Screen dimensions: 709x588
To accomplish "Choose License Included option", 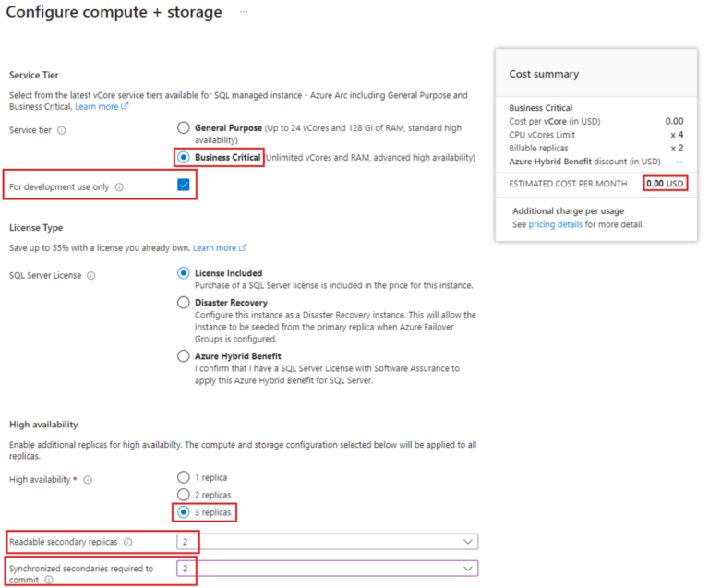I will (x=182, y=273).
